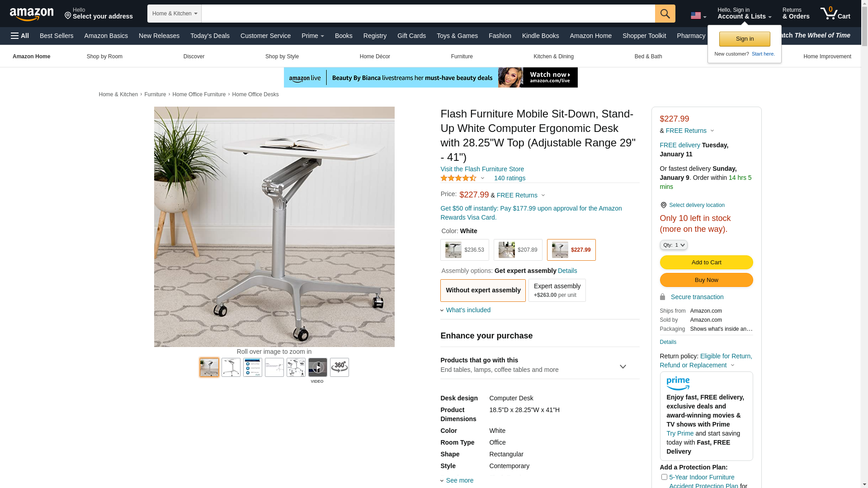
Task: Open the star rating breakdown
Action: tap(462, 178)
